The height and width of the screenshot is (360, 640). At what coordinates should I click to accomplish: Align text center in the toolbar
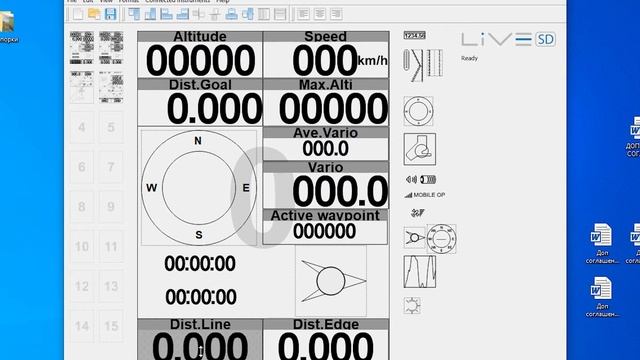click(x=320, y=14)
